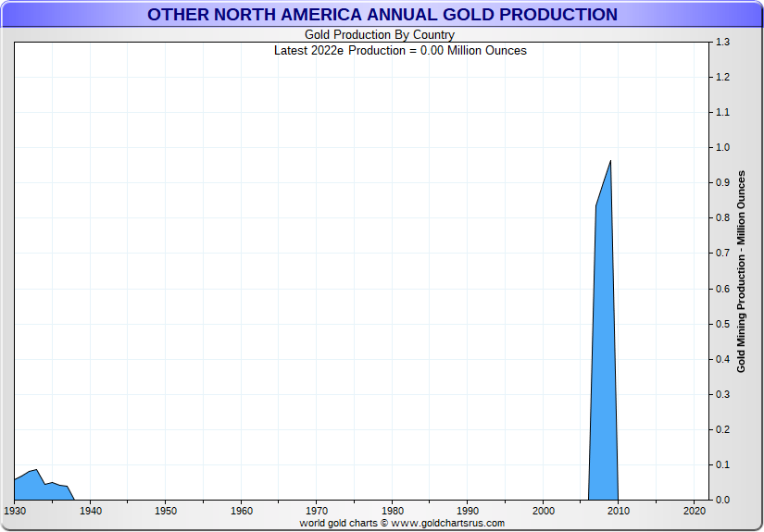Select the 1970 year tick label
Image resolution: width=764 pixels, height=532 pixels.
(317, 510)
